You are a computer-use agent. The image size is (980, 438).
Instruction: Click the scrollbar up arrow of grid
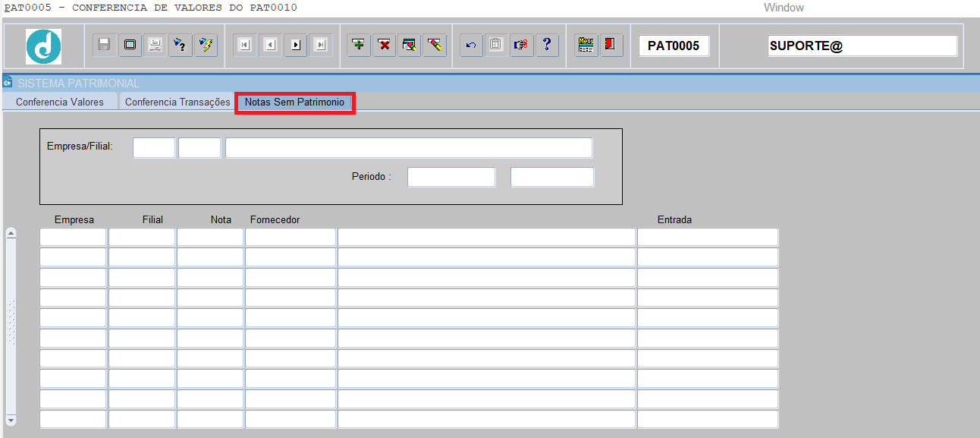pos(11,233)
